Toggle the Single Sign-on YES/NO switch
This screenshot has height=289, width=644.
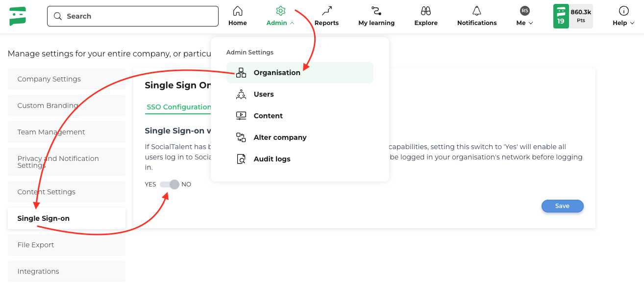point(170,184)
